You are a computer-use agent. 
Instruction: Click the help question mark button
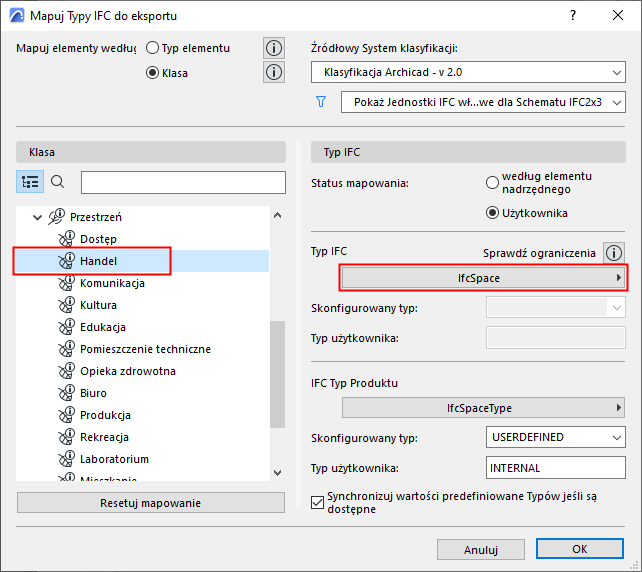(x=573, y=16)
